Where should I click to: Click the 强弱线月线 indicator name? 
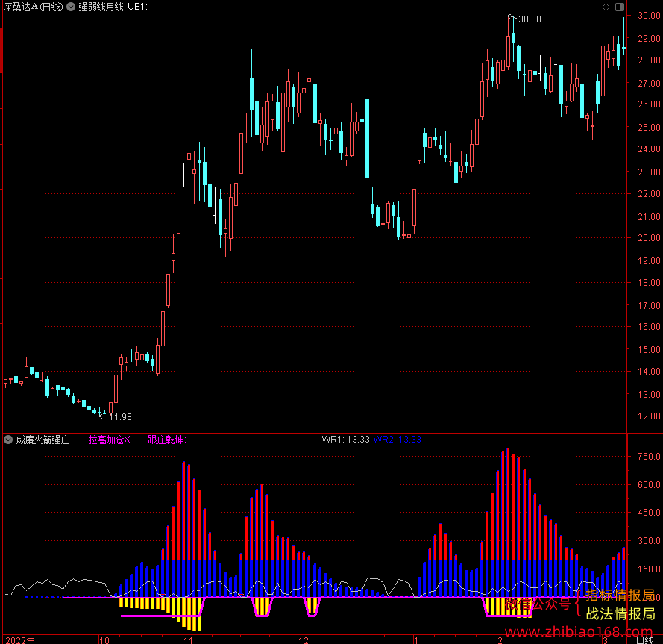pos(101,7)
